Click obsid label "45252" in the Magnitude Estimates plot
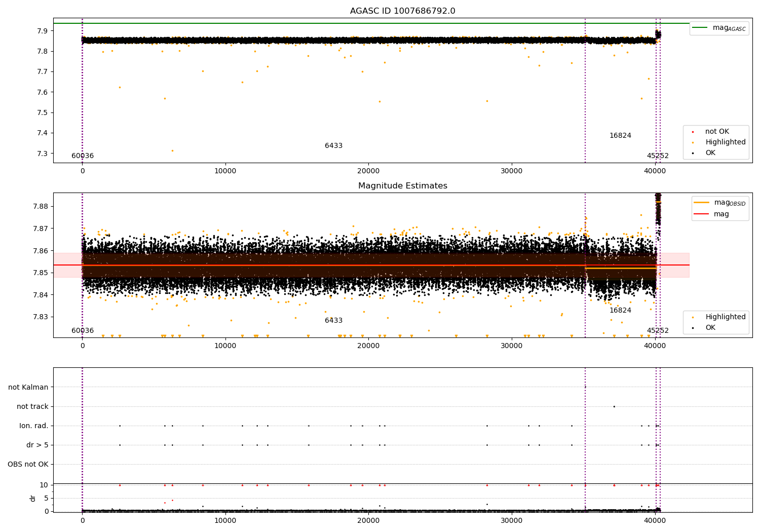Viewport: 760px width, 532px height. click(658, 331)
